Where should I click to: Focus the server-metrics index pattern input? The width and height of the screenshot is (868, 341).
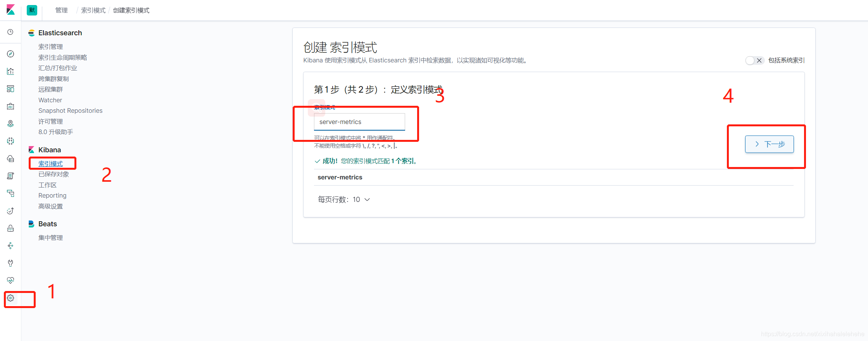(359, 122)
